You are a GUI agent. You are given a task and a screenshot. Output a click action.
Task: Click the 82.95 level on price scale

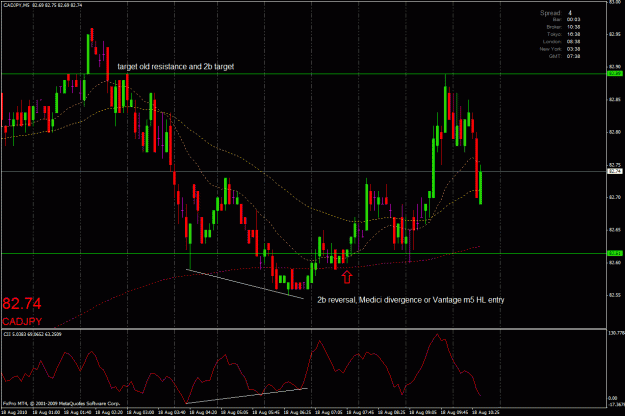tap(614, 34)
